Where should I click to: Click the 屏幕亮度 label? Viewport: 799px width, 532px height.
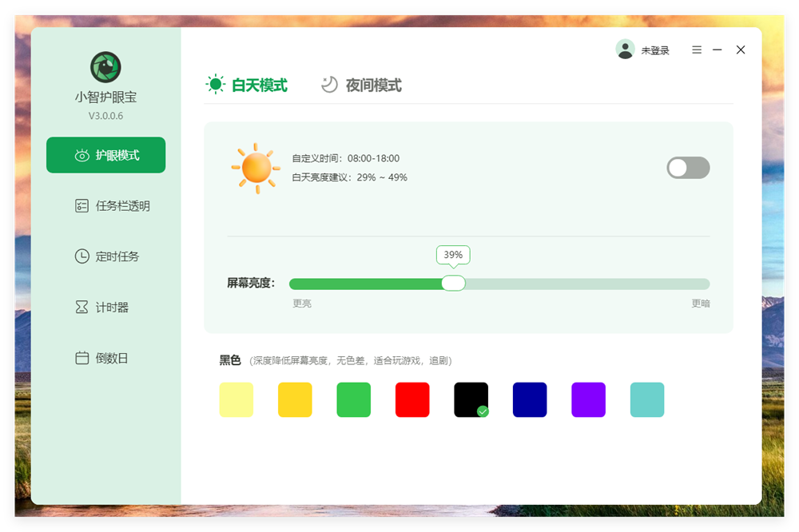(x=251, y=283)
